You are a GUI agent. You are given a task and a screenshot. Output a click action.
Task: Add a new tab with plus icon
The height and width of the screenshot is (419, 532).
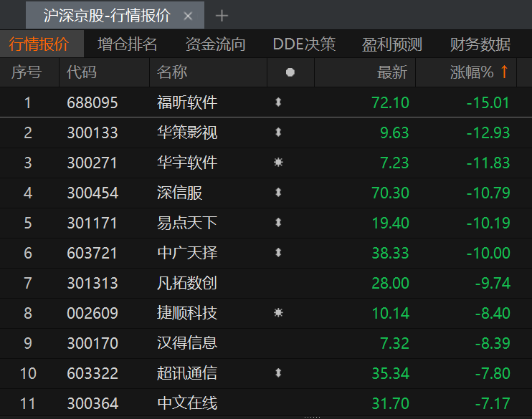[x=222, y=16]
